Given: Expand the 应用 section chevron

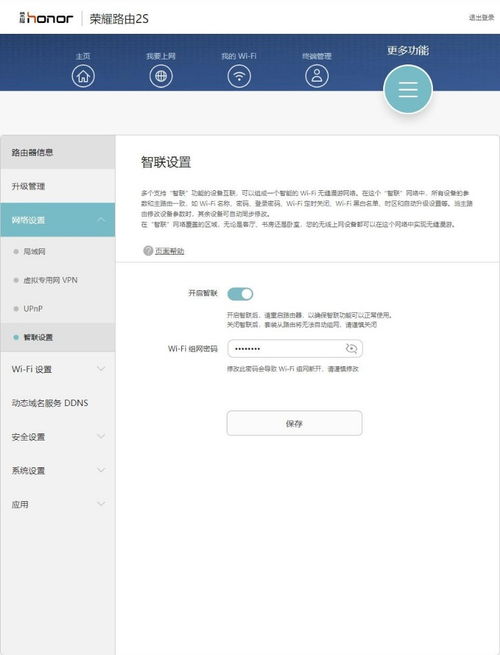Looking at the screenshot, I should [x=101, y=504].
